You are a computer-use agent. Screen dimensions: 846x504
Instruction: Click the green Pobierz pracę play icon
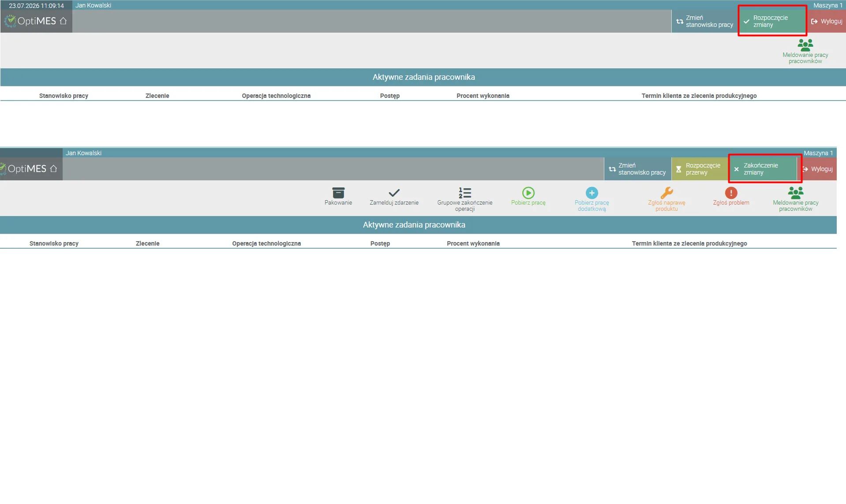pos(528,193)
